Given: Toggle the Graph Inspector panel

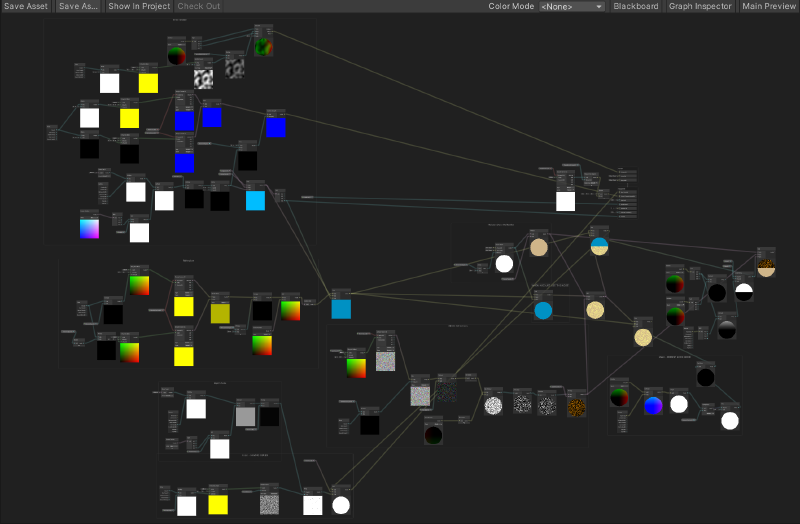Looking at the screenshot, I should [700, 6].
